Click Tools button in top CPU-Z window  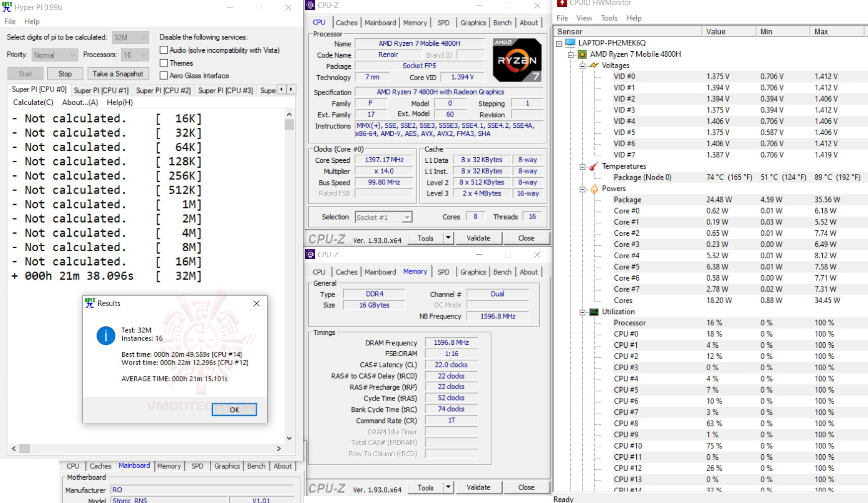pyautogui.click(x=426, y=238)
